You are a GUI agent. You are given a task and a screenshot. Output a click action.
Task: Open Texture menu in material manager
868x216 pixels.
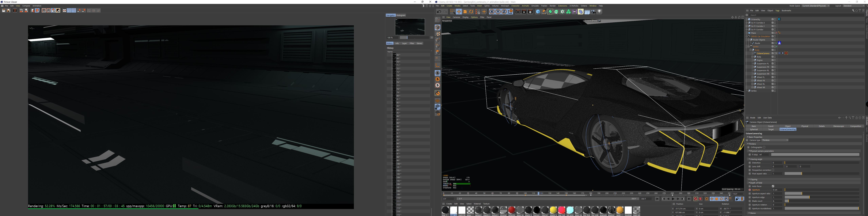(x=486, y=204)
